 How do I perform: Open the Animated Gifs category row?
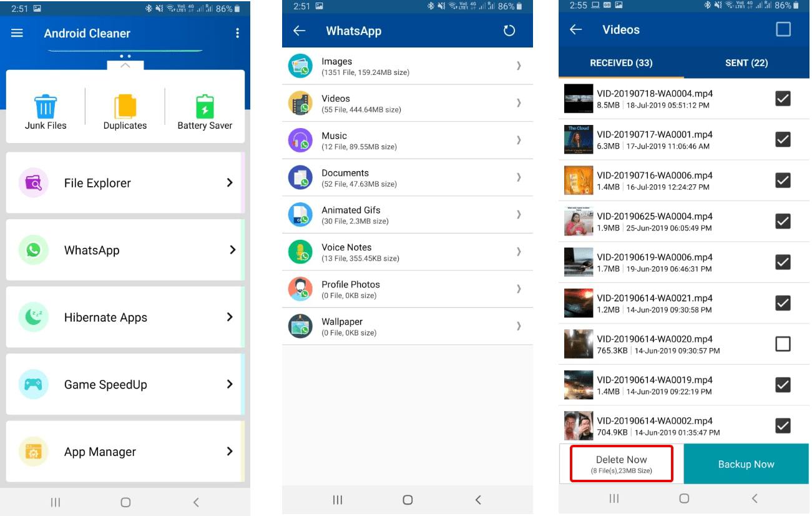click(408, 214)
